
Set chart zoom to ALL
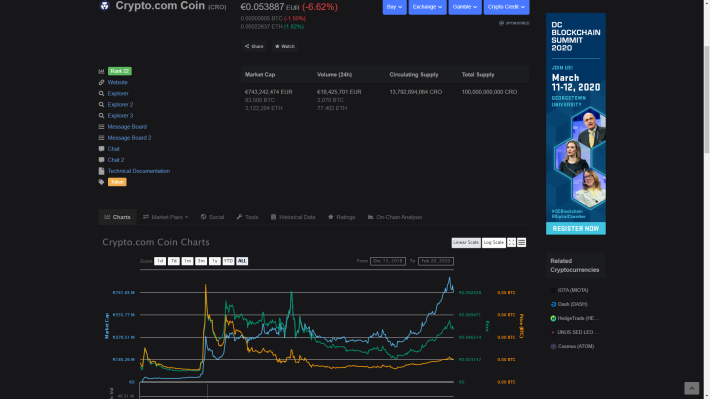click(x=242, y=261)
